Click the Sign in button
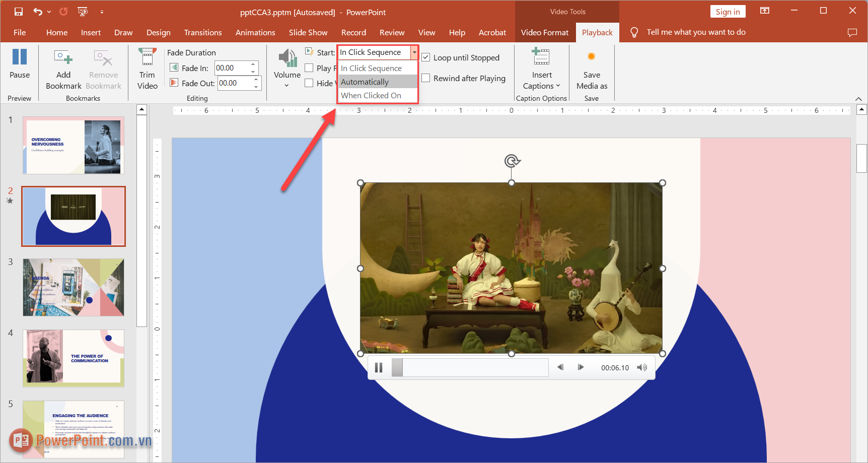The image size is (868, 463). click(x=728, y=12)
